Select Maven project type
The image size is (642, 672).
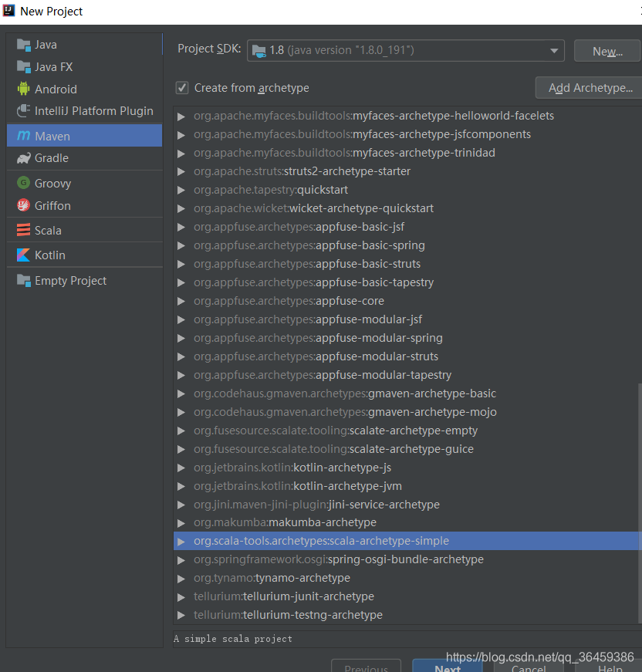84,136
